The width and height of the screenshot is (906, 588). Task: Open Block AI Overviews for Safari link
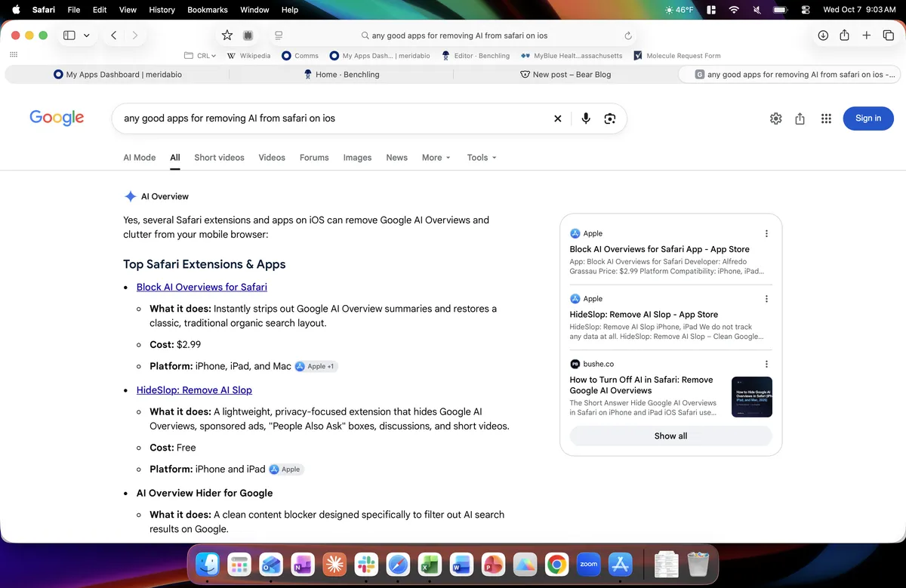coord(202,287)
